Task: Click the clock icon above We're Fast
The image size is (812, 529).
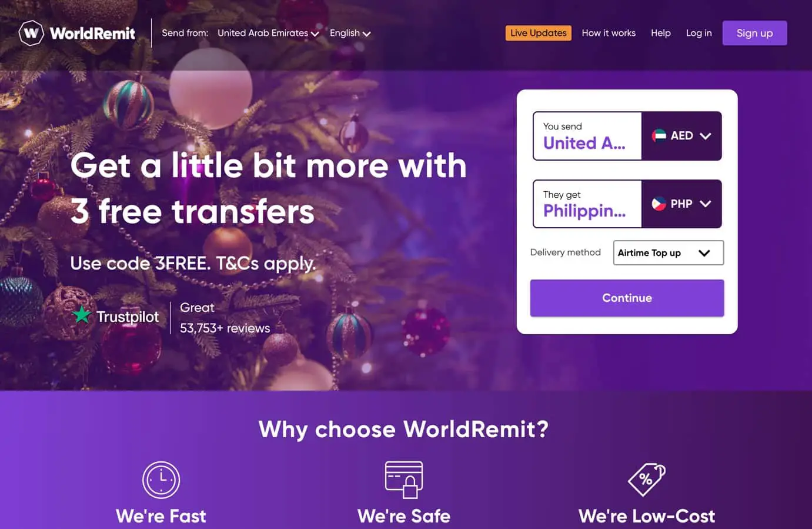Action: [161, 480]
